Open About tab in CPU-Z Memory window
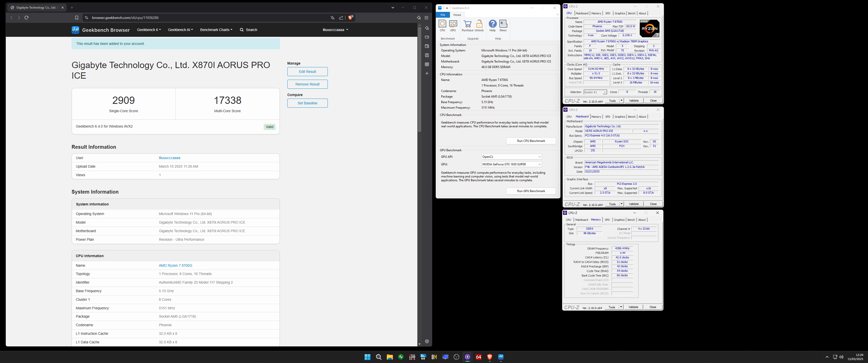Image resolution: width=868 pixels, height=363 pixels. coord(642,220)
